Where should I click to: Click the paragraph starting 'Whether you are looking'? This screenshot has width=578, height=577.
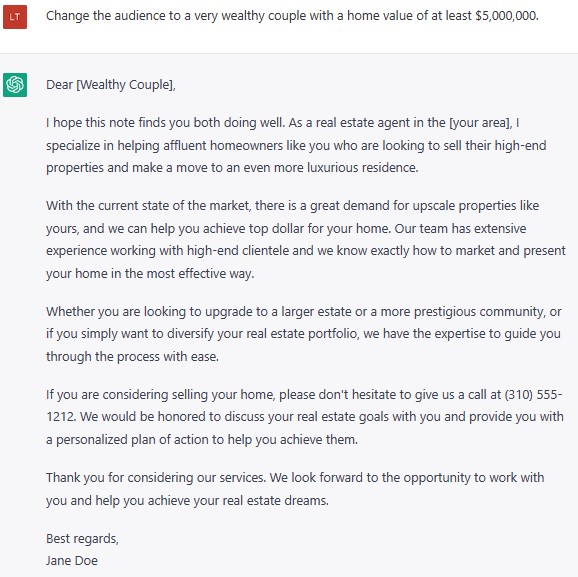tap(304, 334)
